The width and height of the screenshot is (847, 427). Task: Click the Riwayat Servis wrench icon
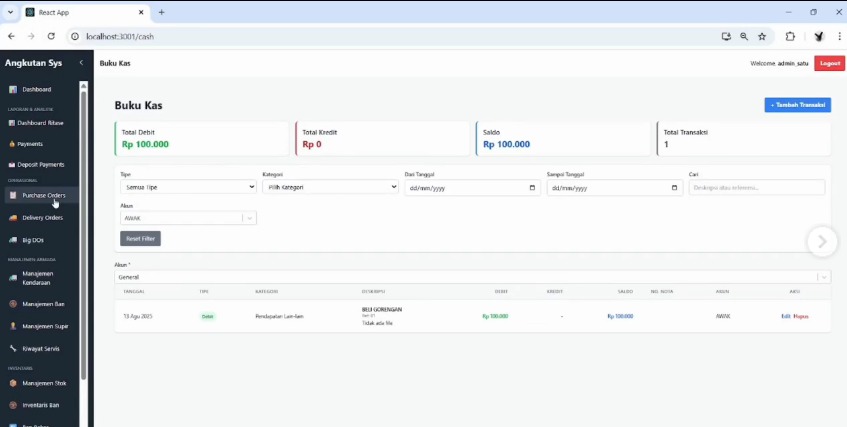[x=13, y=349]
